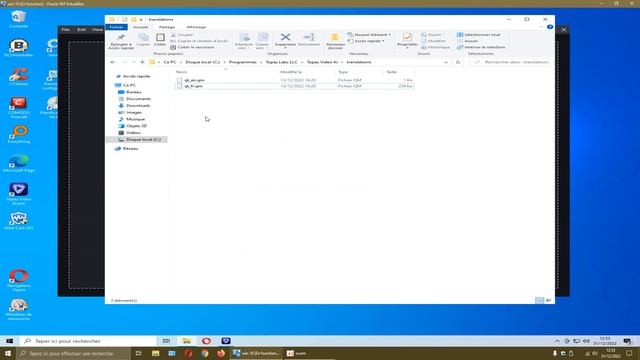Open the CCleaner desktop icon

click(x=19, y=77)
